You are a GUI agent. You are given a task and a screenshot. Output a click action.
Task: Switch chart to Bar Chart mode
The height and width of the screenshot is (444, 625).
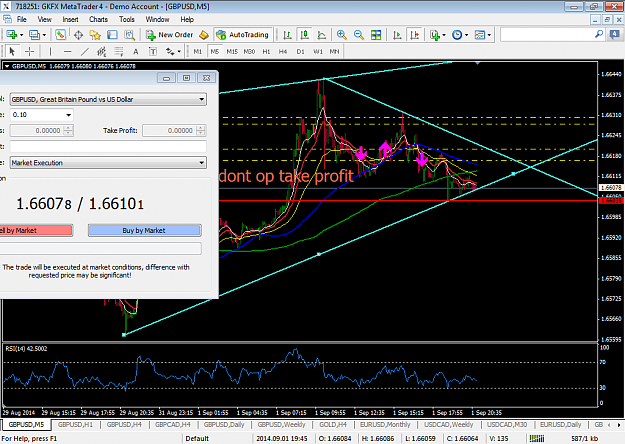[x=287, y=35]
